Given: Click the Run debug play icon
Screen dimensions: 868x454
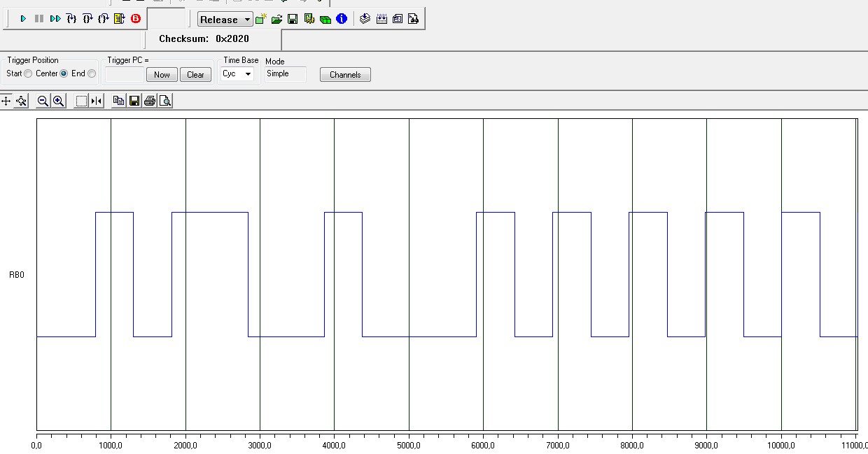Looking at the screenshot, I should click(23, 19).
